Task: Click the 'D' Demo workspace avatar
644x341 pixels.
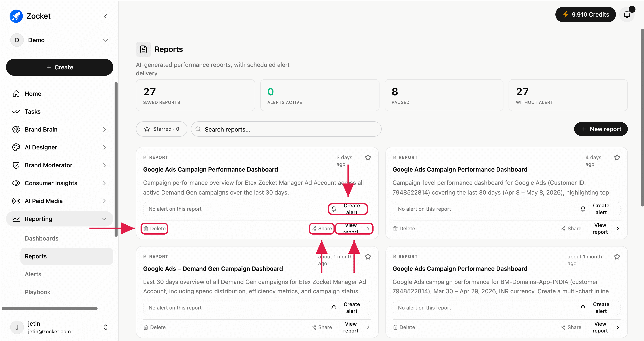Action: (x=17, y=40)
